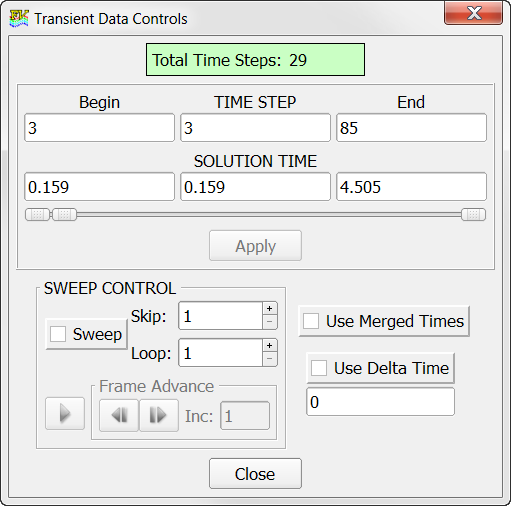Enable Use Delta Time checkbox
511x506 pixels.
[319, 368]
